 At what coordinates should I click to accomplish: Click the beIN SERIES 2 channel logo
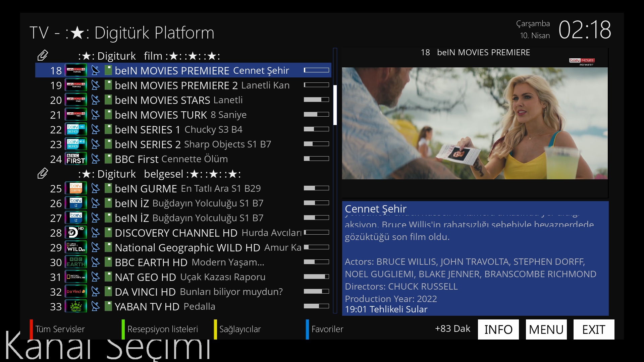pos(76,144)
